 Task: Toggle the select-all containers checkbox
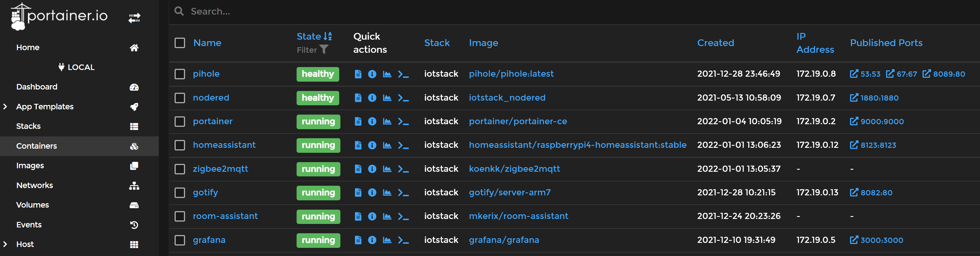(180, 43)
